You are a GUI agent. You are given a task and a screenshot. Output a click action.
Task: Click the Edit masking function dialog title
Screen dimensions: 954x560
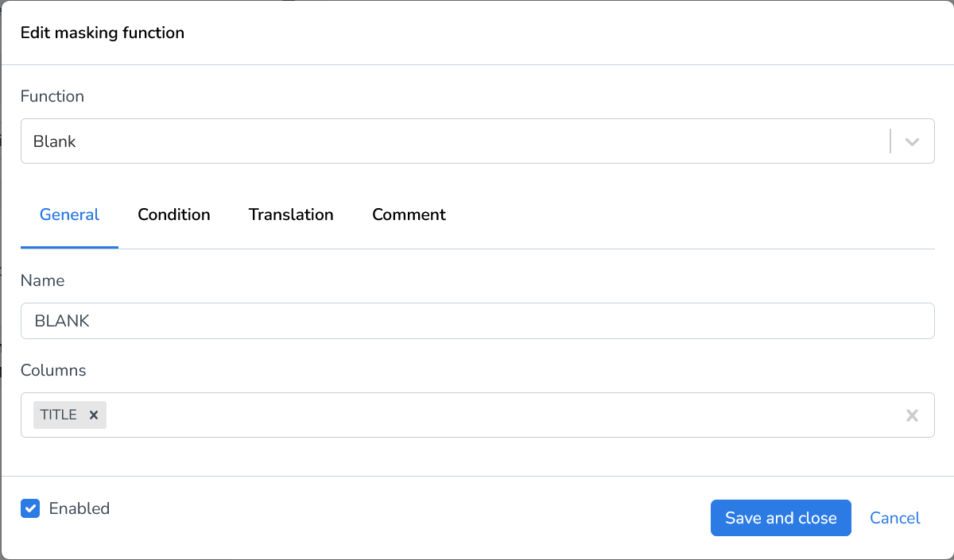[x=102, y=33]
